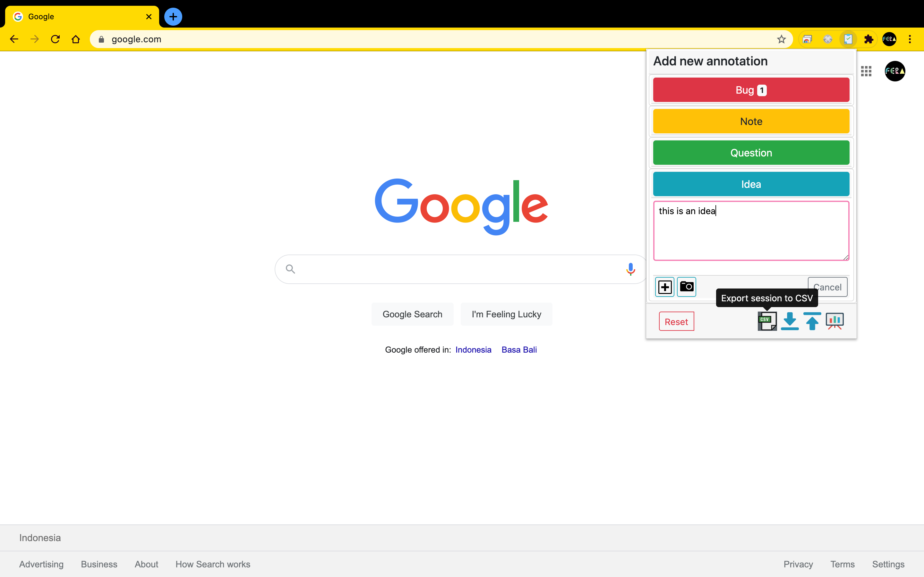Open the report chart presentation icon
The width and height of the screenshot is (924, 577).
pyautogui.click(x=835, y=321)
